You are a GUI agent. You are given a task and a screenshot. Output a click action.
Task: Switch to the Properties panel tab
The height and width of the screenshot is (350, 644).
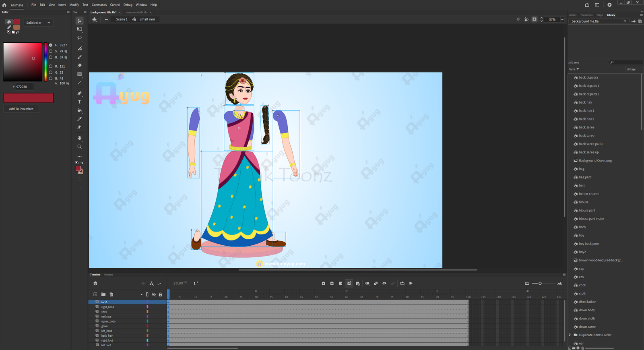[586, 15]
